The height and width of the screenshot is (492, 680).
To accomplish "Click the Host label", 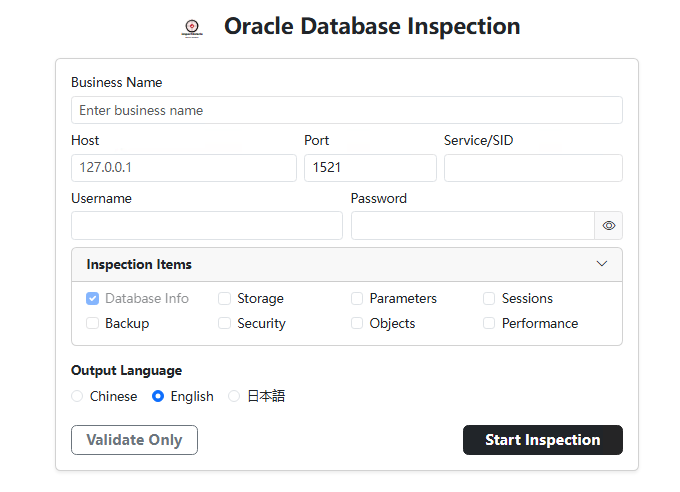I will [85, 140].
